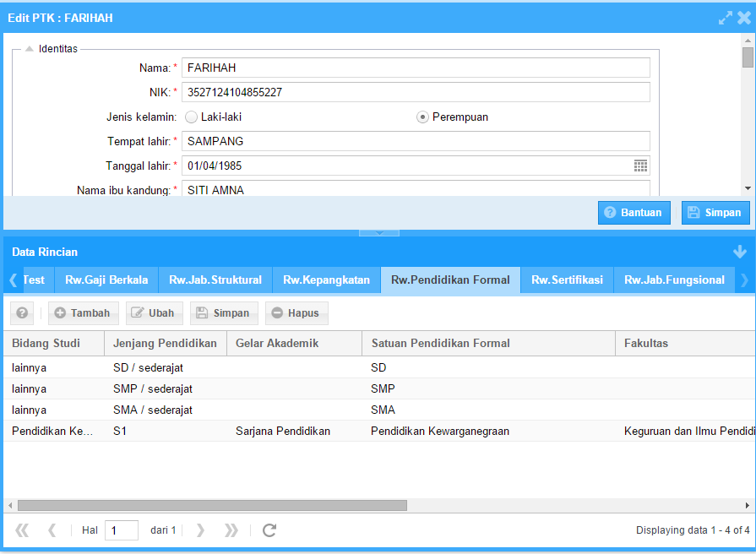This screenshot has height=554, width=756.
Task: Select the Laki-laki radio button
Action: tap(191, 117)
